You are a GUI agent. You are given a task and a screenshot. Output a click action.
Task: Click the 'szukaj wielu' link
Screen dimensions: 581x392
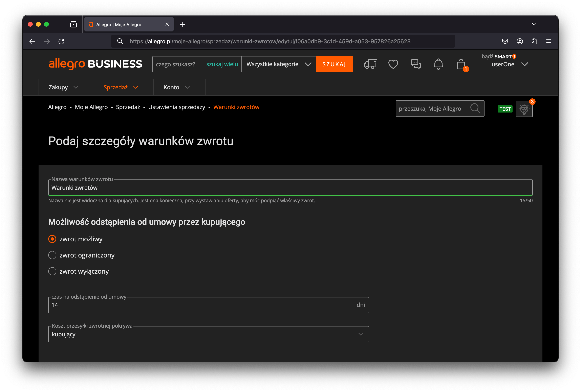(x=222, y=64)
